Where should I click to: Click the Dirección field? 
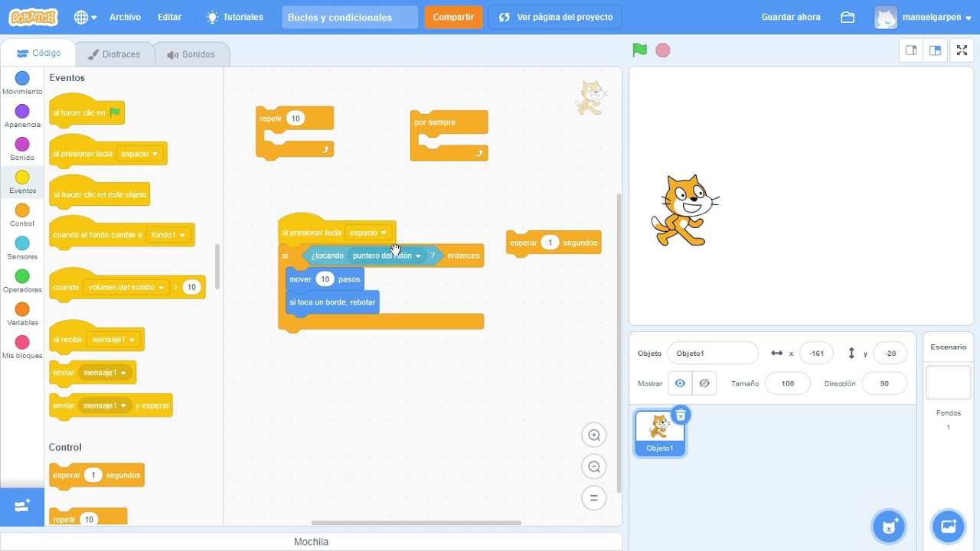tap(884, 383)
